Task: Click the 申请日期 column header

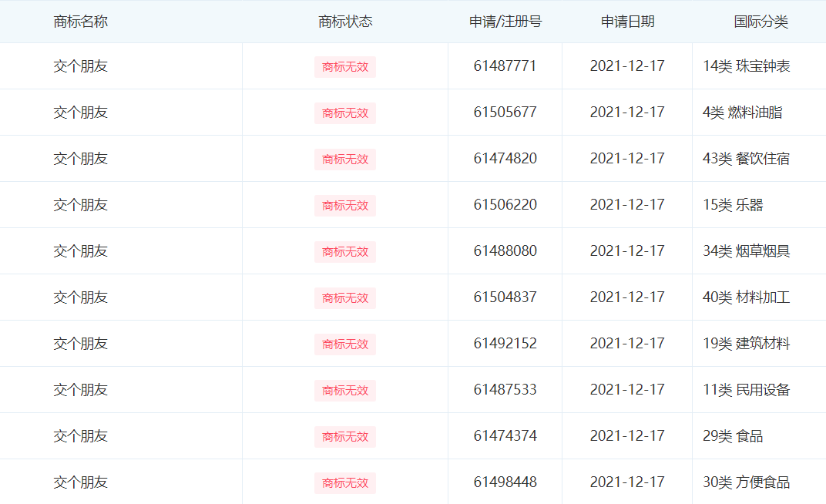Action: coord(627,22)
